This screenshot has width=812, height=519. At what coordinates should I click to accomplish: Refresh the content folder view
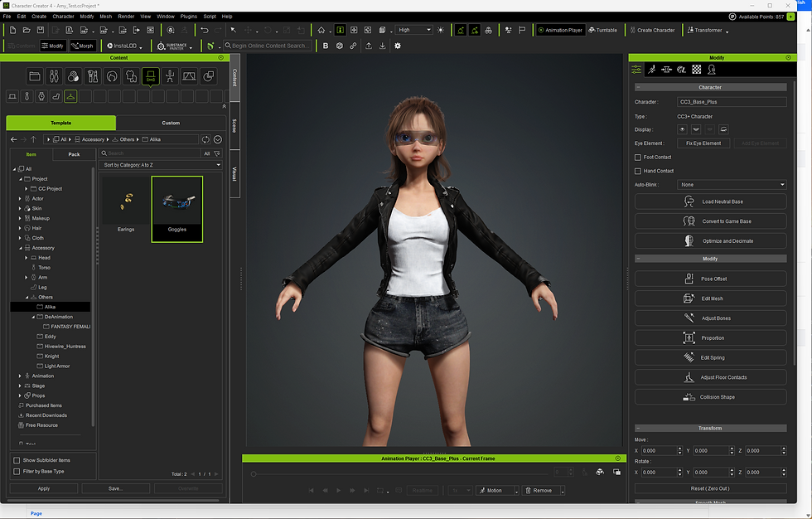tap(205, 139)
